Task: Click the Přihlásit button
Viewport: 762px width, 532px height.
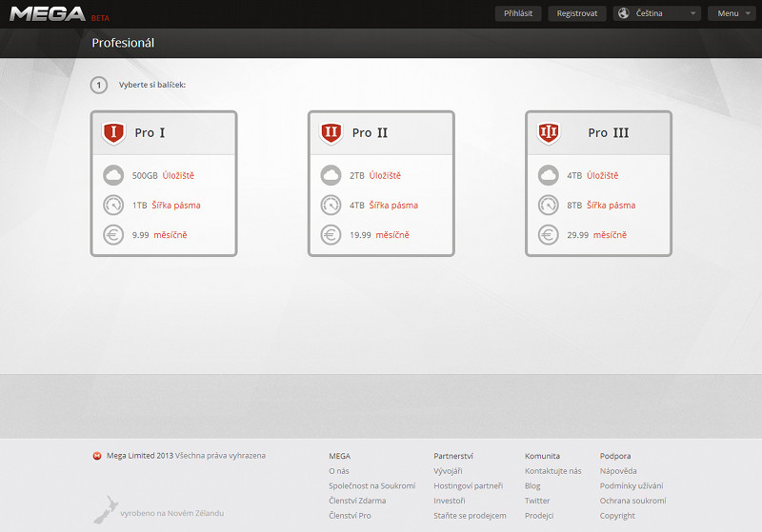Action: (518, 13)
